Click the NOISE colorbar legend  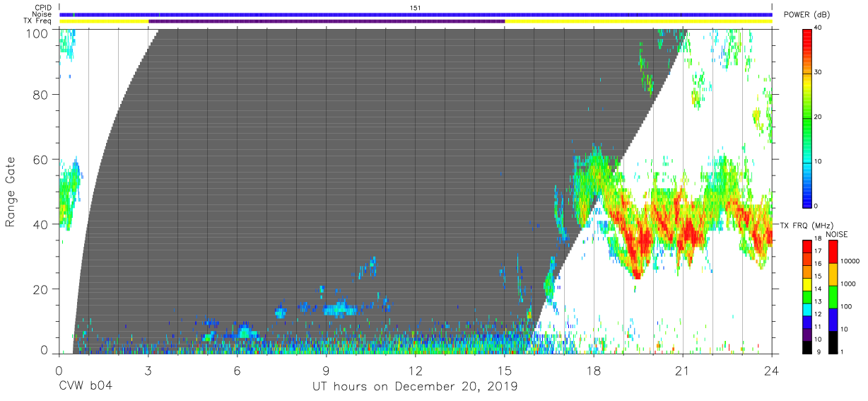[832, 296]
